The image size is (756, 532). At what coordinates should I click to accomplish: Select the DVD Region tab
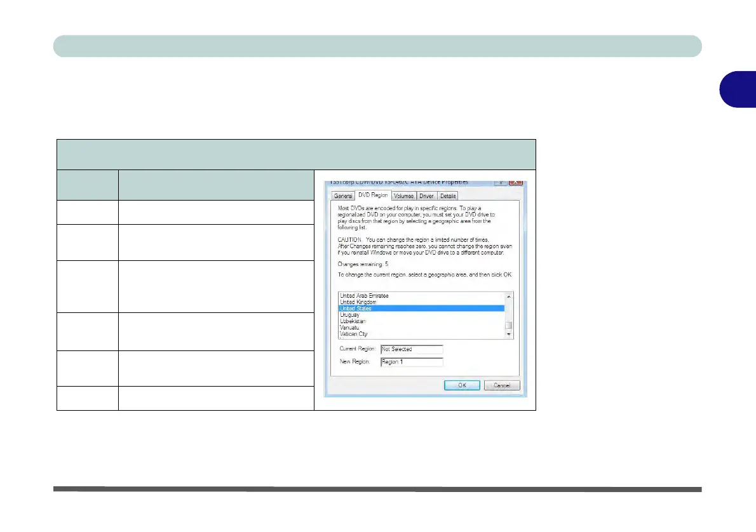[x=373, y=195]
